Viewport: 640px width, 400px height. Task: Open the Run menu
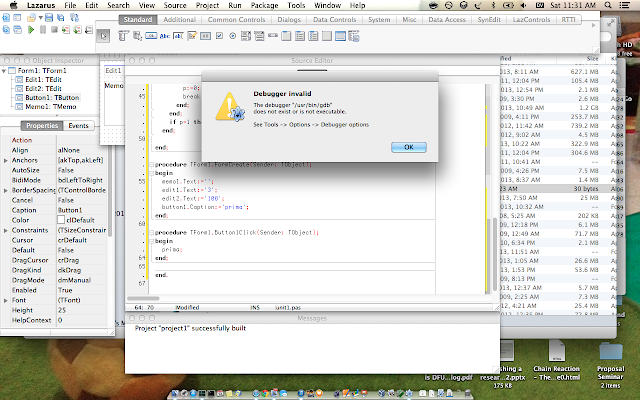[235, 5]
